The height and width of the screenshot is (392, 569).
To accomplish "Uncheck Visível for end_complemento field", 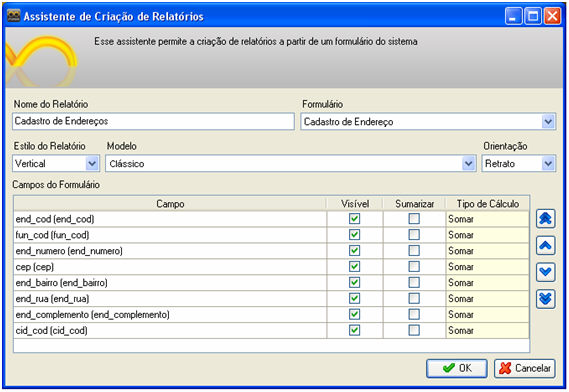I will click(x=355, y=314).
